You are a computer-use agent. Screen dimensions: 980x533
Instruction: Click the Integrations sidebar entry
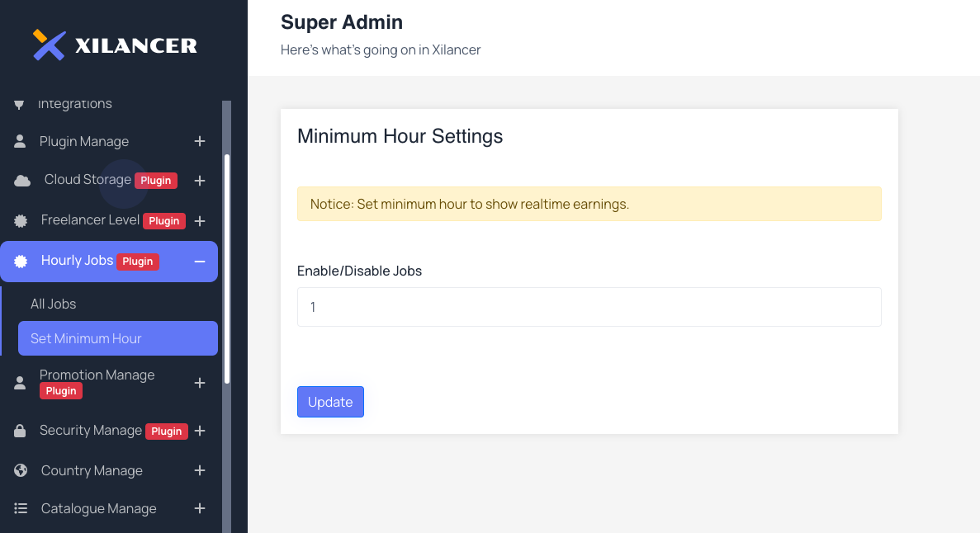point(75,103)
